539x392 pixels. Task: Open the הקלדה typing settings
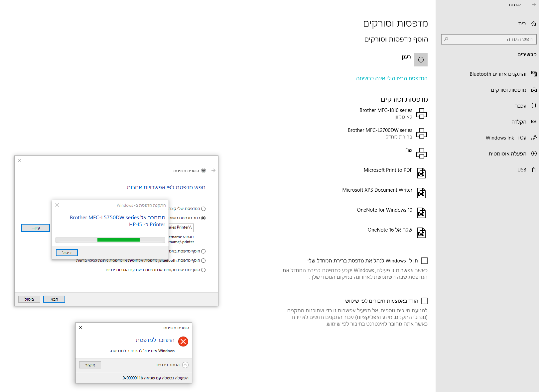tap(519, 122)
